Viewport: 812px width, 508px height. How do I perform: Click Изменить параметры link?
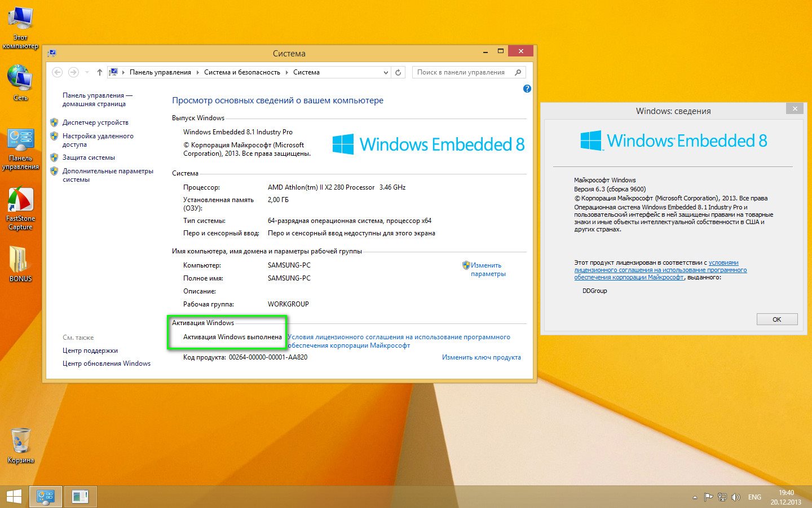point(488,269)
